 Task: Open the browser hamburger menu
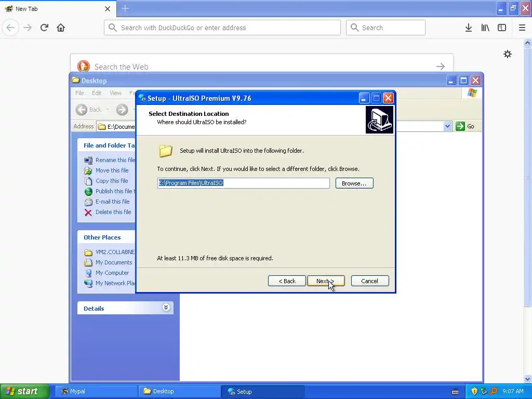522,28
